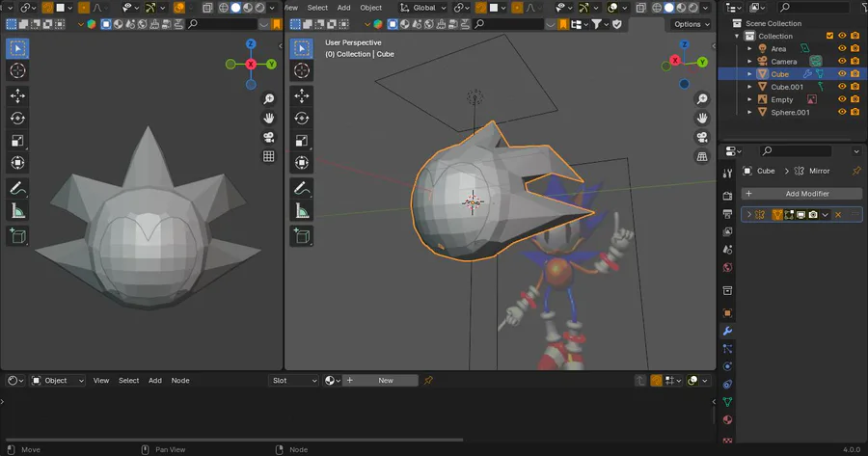Open the Node menu in the node editor
Viewport: 868px width, 456px height.
tap(180, 381)
